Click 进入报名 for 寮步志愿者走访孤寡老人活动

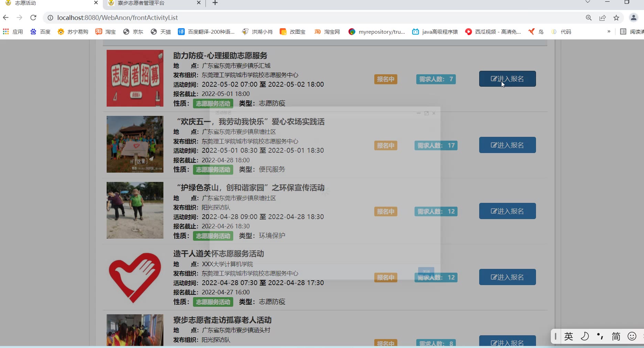click(x=507, y=341)
